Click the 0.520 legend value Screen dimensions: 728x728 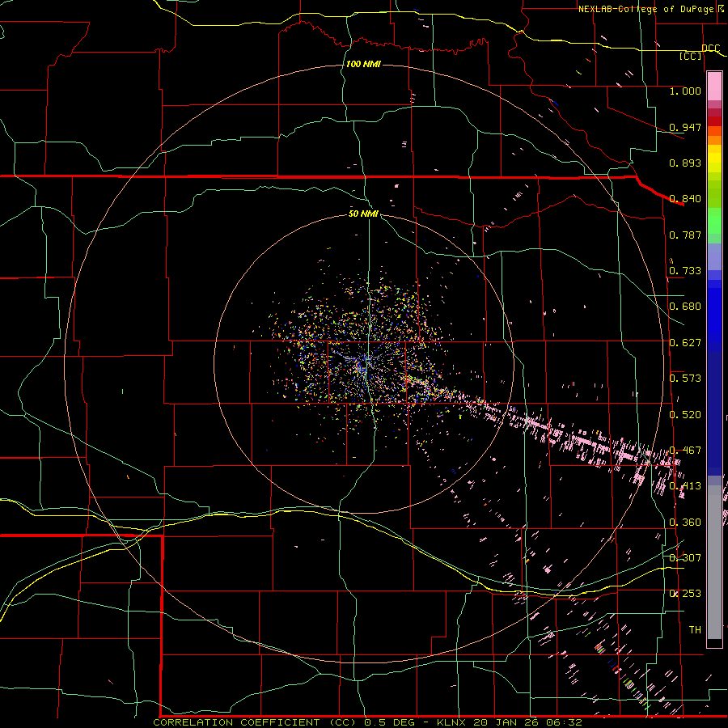click(685, 415)
